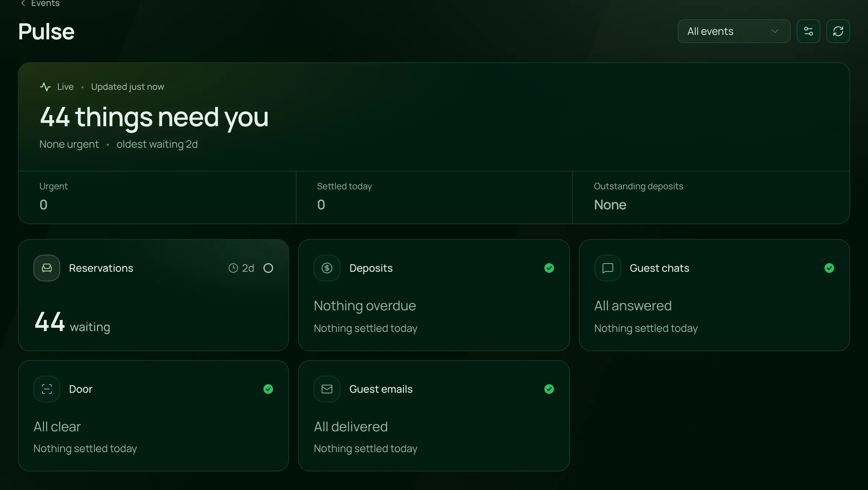The height and width of the screenshot is (490, 868).
Task: Click 'All delivered' text
Action: 351,427
